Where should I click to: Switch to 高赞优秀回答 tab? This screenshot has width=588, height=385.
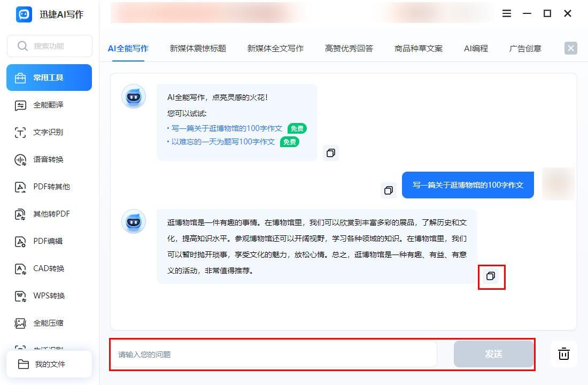349,49
